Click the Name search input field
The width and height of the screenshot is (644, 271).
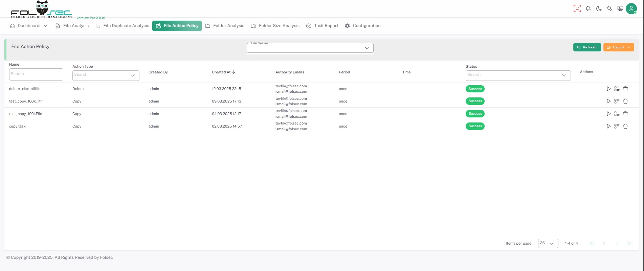point(36,74)
